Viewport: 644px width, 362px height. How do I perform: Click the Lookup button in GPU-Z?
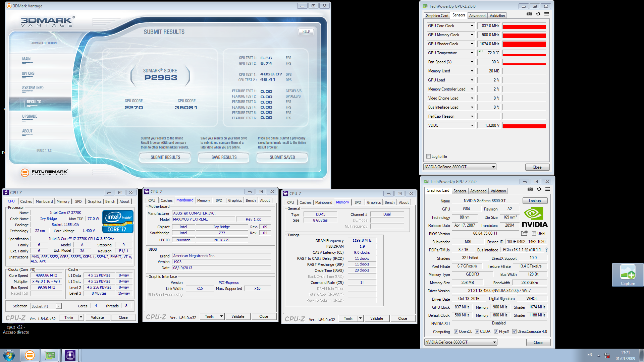535,201
